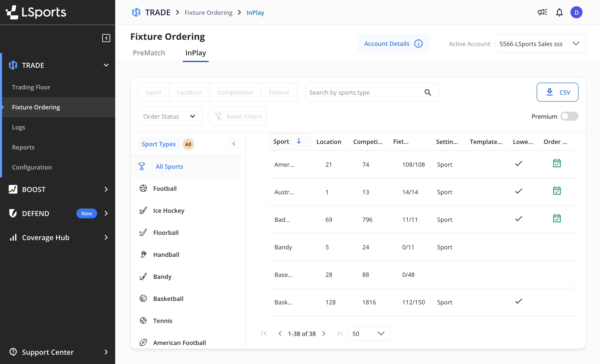Viewport: 601px width, 364px height.
Task: Select Reports in the sidebar menu
Action: (x=23, y=147)
